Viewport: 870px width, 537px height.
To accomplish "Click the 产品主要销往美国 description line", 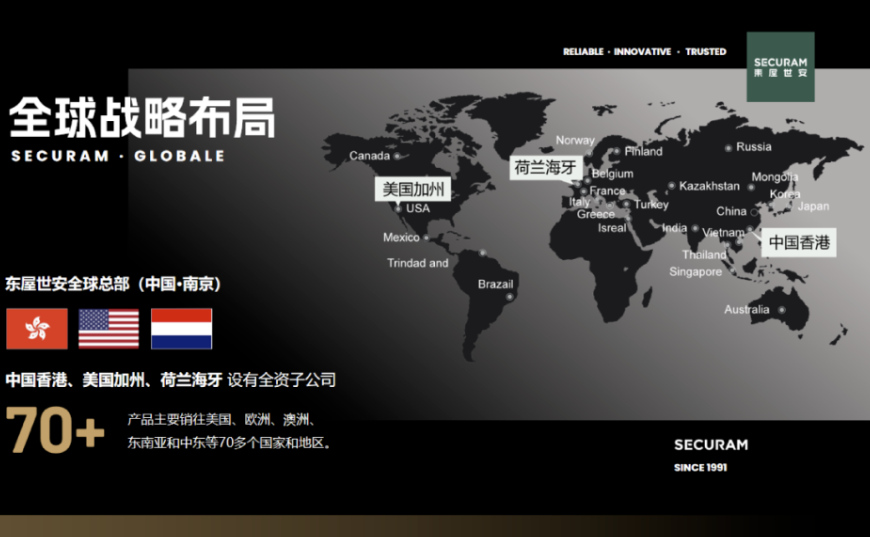I will click(223, 419).
